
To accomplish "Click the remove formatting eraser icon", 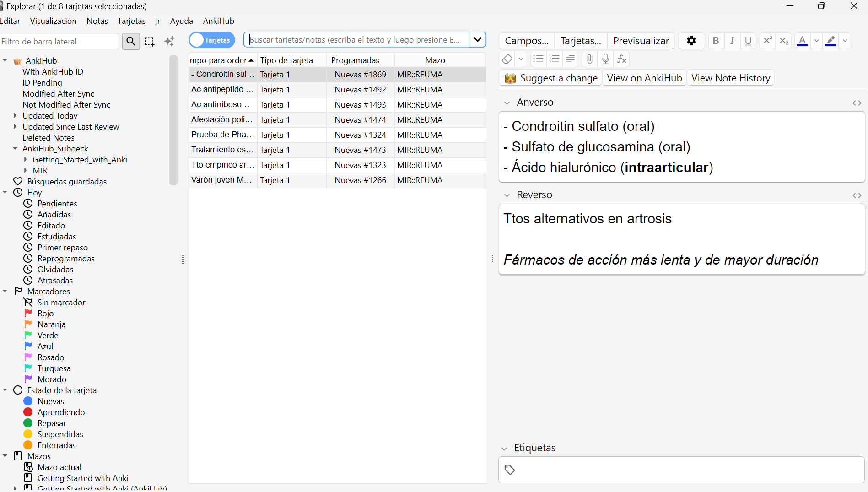I will 507,59.
